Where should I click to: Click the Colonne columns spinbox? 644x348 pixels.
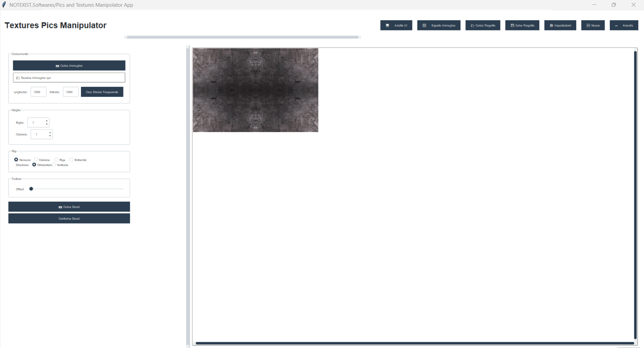(x=42, y=134)
